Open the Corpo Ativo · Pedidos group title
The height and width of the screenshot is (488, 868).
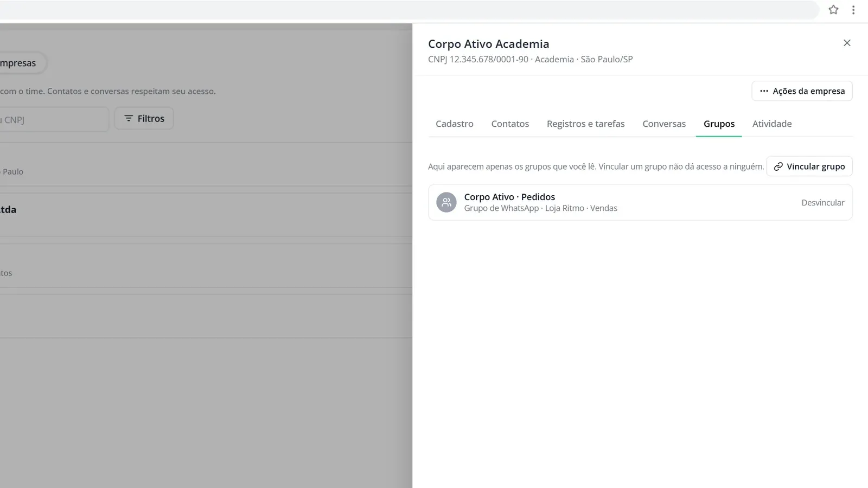point(509,197)
